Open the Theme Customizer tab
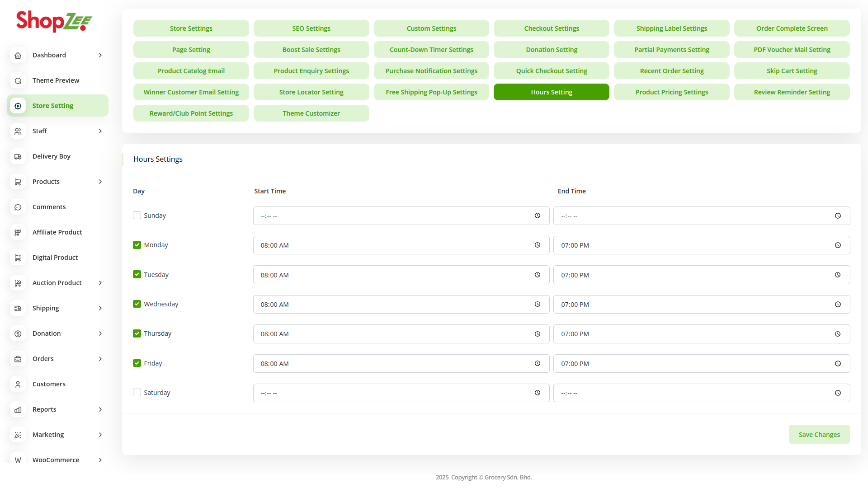Screen dimensions: 868x488 tap(311, 113)
